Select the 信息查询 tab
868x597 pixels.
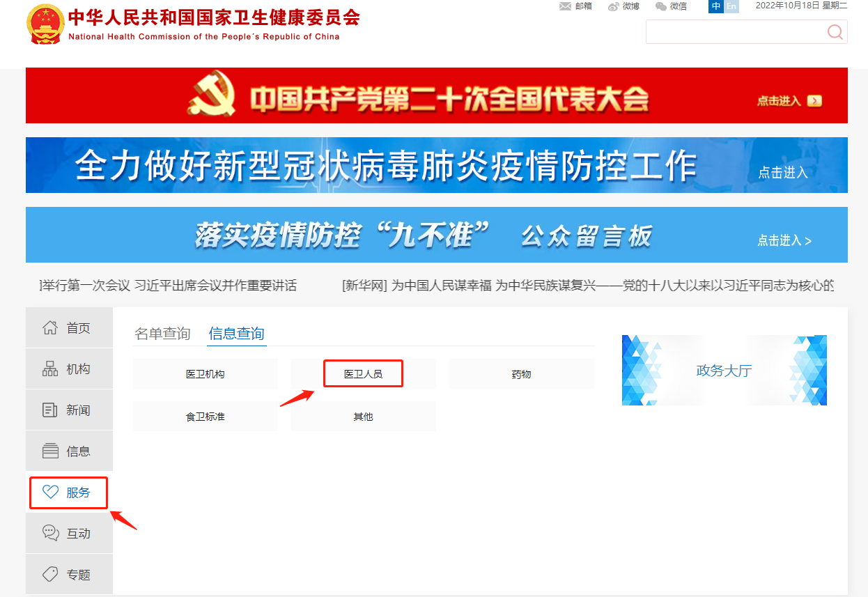pyautogui.click(x=237, y=334)
